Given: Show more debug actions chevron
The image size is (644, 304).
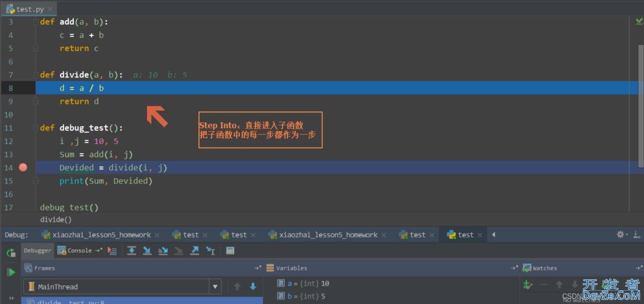Looking at the screenshot, I should 11,298.
